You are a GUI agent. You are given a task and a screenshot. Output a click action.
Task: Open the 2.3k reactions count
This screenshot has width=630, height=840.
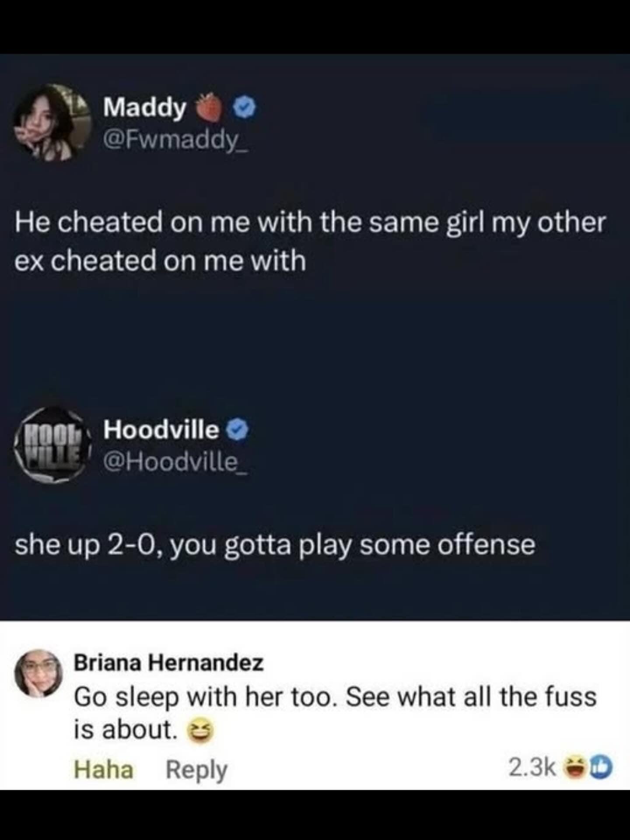532,767
